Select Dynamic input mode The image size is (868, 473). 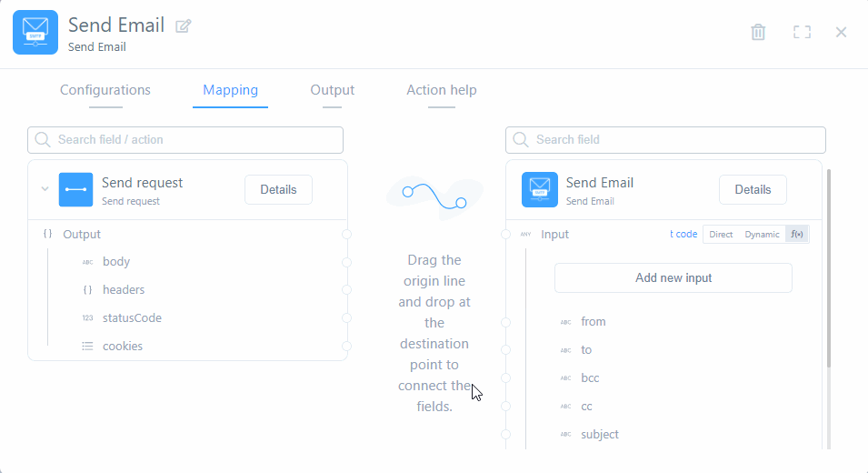[x=762, y=235]
